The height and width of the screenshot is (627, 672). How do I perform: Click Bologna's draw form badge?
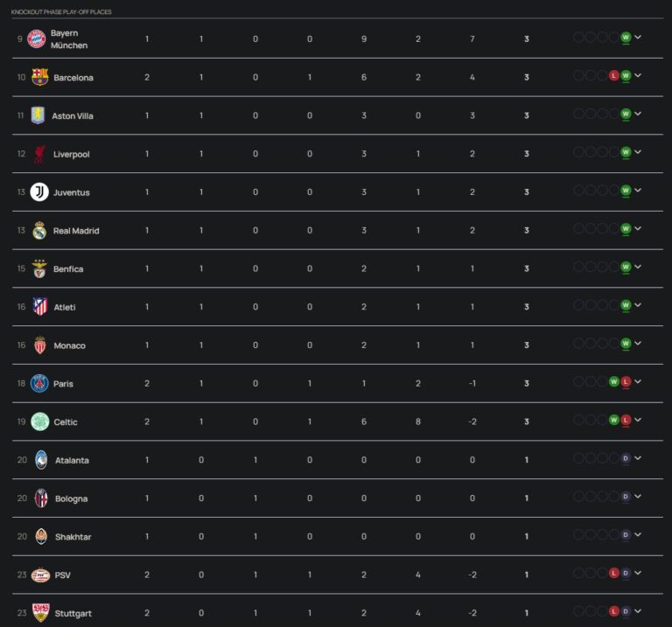point(626,497)
